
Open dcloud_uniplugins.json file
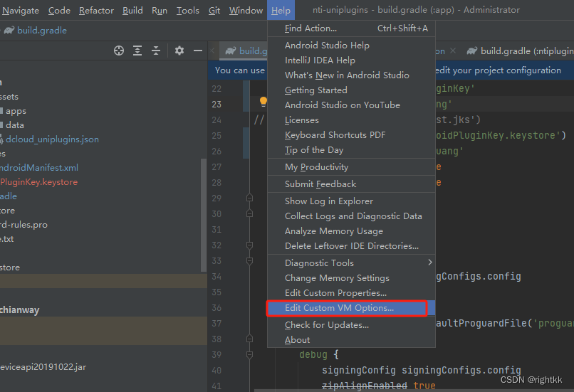coord(52,139)
